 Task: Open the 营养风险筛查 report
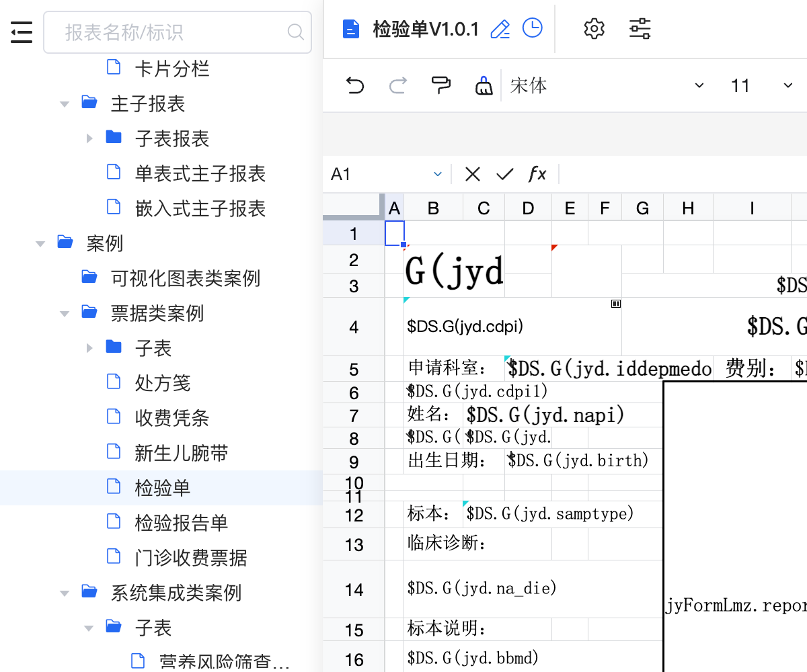[x=225, y=661]
